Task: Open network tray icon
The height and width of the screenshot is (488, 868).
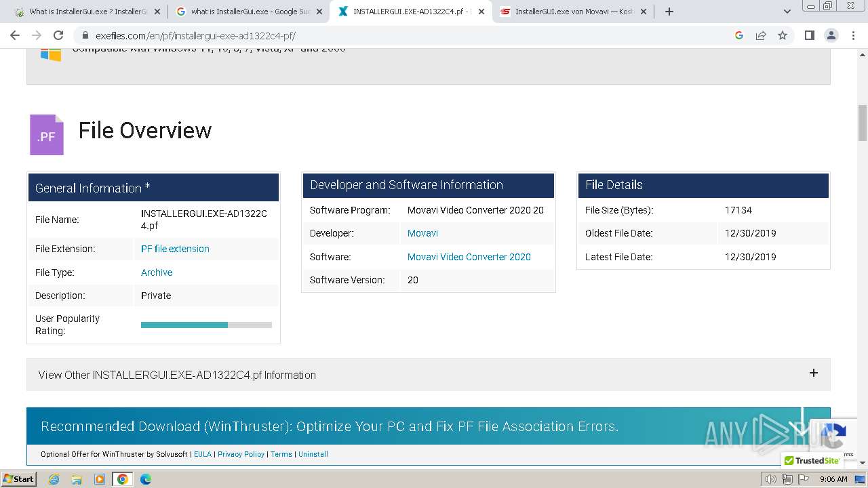Action: 787,479
